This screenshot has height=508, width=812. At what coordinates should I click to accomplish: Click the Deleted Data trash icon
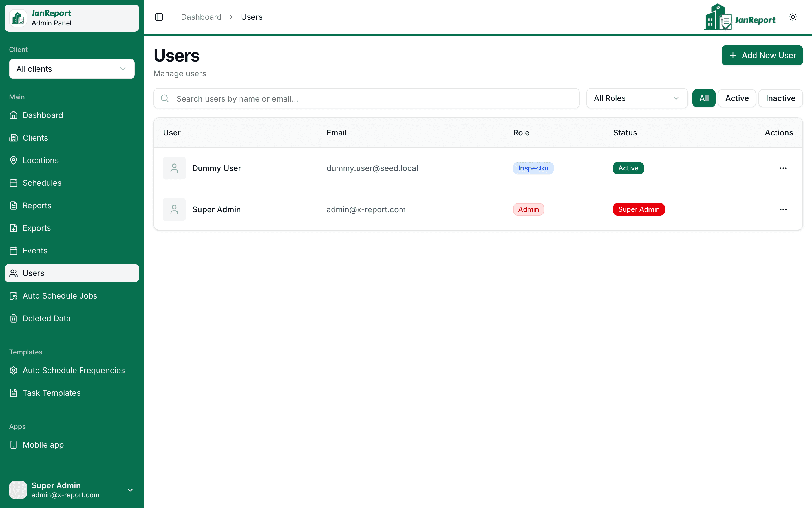pyautogui.click(x=14, y=318)
